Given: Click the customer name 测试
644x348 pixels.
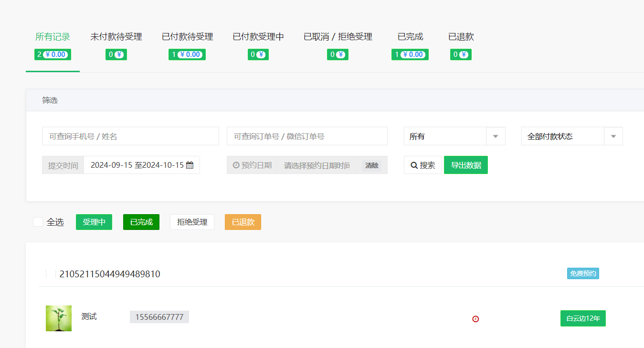Looking at the screenshot, I should [x=89, y=316].
